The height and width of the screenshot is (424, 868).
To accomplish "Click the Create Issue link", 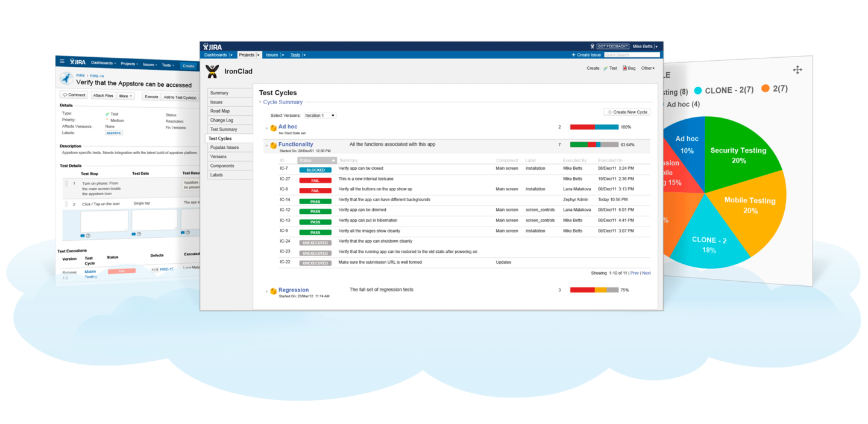I will (x=589, y=55).
